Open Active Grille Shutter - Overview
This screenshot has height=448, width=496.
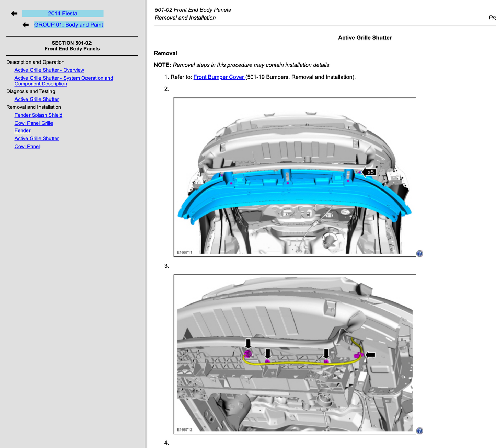49,70
